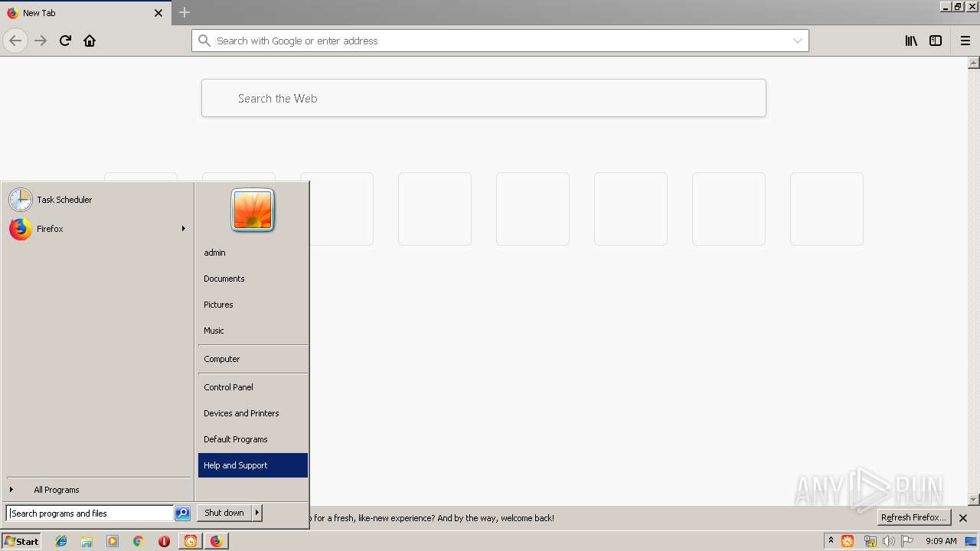The width and height of the screenshot is (980, 551).
Task: Click the Firefox back navigation arrow
Action: [15, 41]
